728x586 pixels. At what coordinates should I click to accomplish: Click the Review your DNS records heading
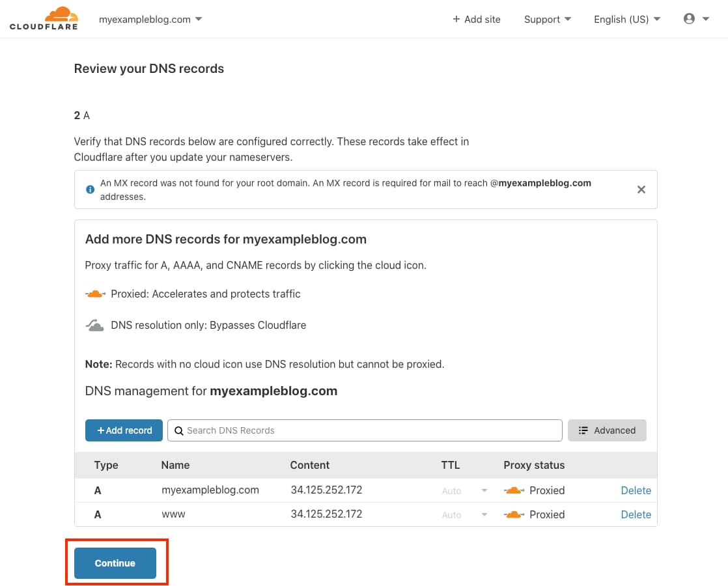coord(149,69)
